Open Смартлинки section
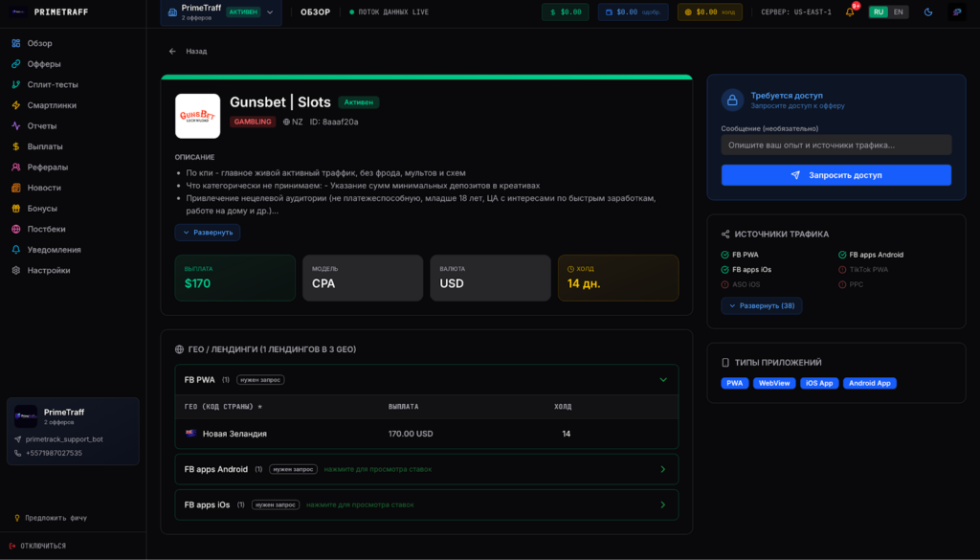Screen dimensions: 980x560 [x=52, y=105]
